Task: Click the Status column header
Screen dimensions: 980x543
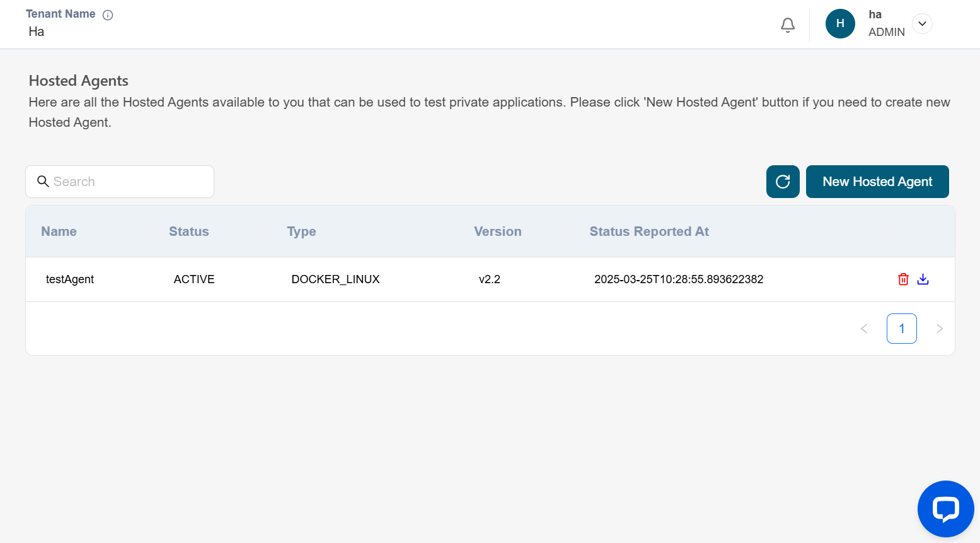Action: tap(188, 231)
